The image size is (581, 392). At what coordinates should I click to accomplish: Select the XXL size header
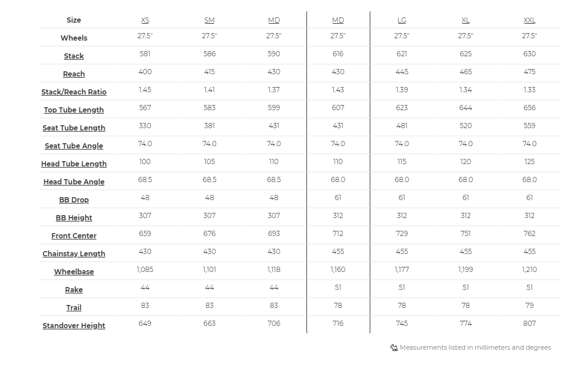click(x=529, y=20)
